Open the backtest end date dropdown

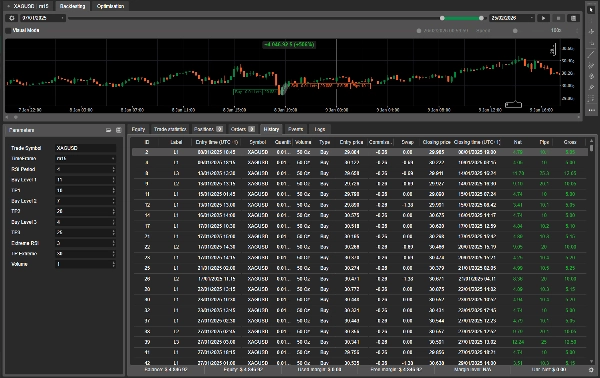tap(512, 18)
